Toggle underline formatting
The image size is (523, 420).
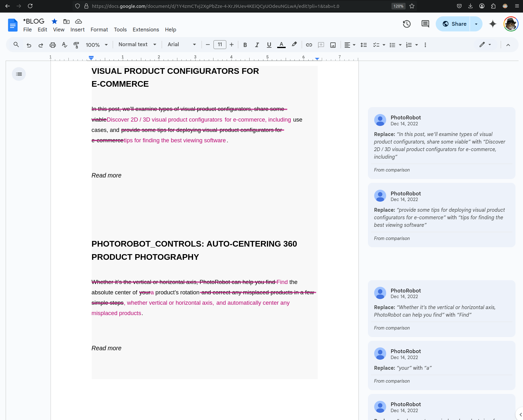click(x=269, y=45)
